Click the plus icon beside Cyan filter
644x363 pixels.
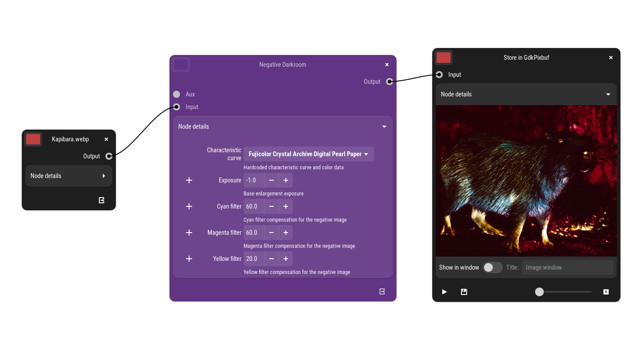189,206
